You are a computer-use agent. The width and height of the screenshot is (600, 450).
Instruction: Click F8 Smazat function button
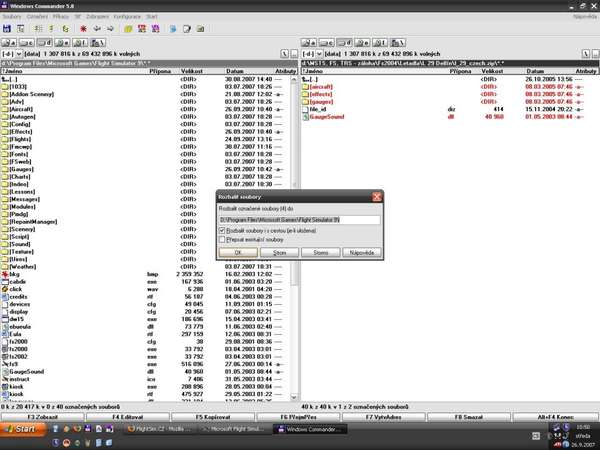[x=469, y=417]
